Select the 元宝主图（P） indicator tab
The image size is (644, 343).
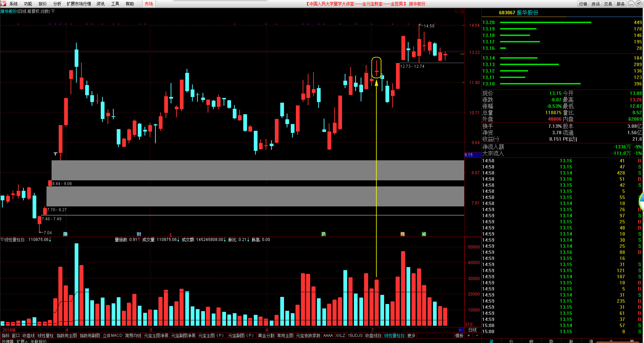(212, 336)
